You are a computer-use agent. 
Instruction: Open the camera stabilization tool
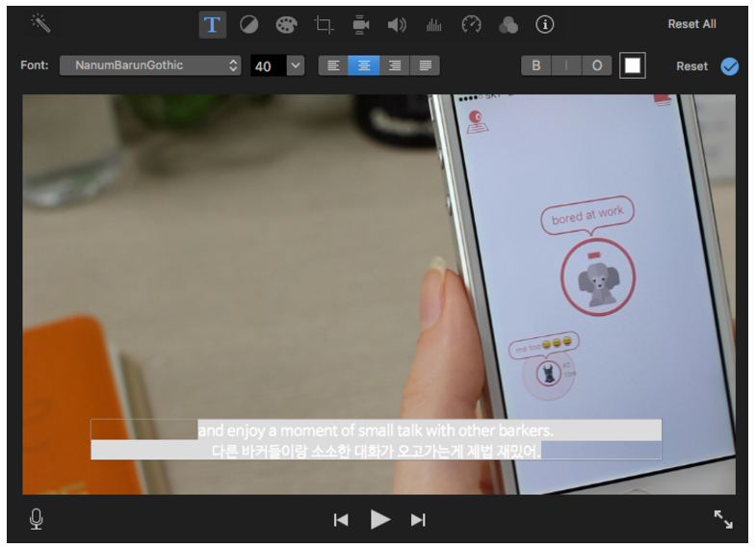click(x=360, y=25)
